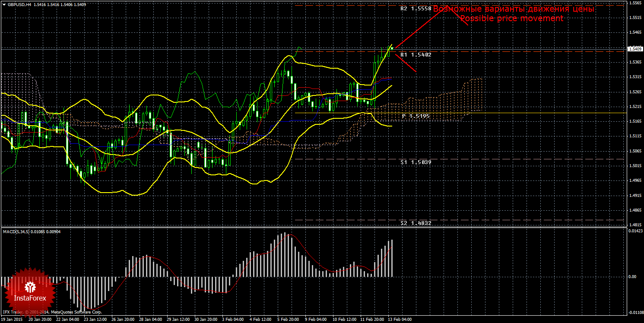The image size is (644, 323).
Task: Click the Russian red annotation text
Action: (x=514, y=9)
